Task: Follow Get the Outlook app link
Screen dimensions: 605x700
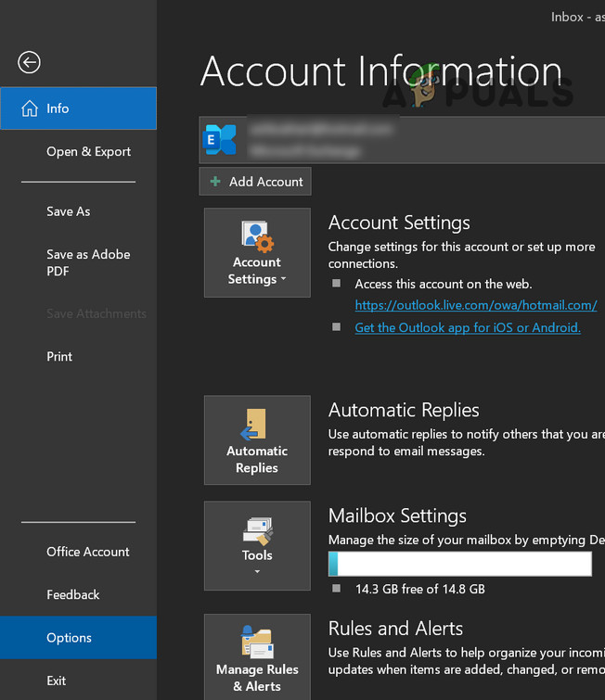Action: (467, 327)
